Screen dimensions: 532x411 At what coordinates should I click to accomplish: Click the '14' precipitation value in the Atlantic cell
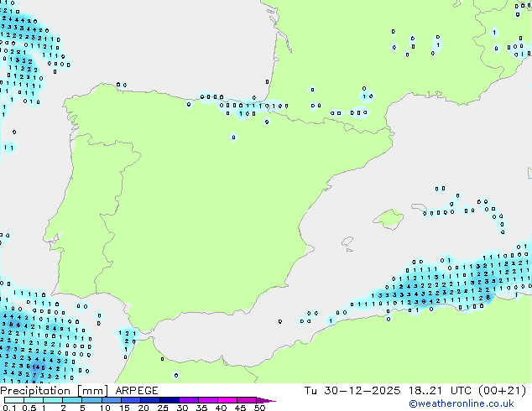tap(37, 367)
